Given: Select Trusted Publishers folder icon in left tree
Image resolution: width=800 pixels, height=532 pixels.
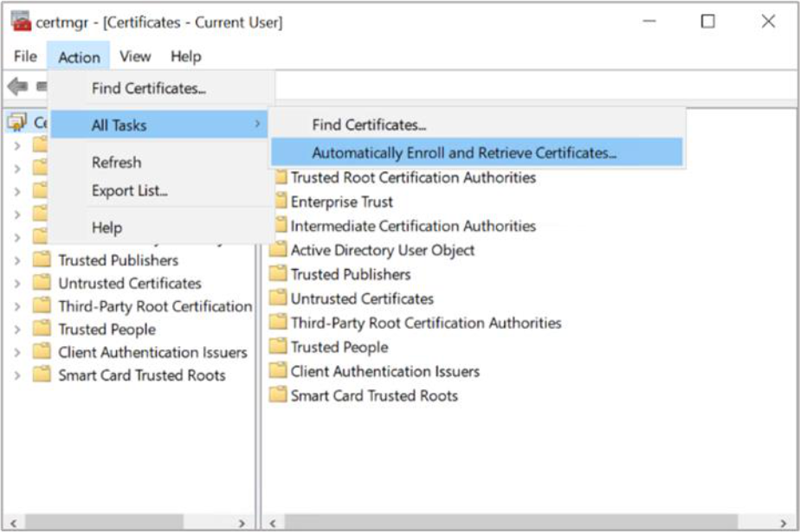Looking at the screenshot, I should [42, 260].
